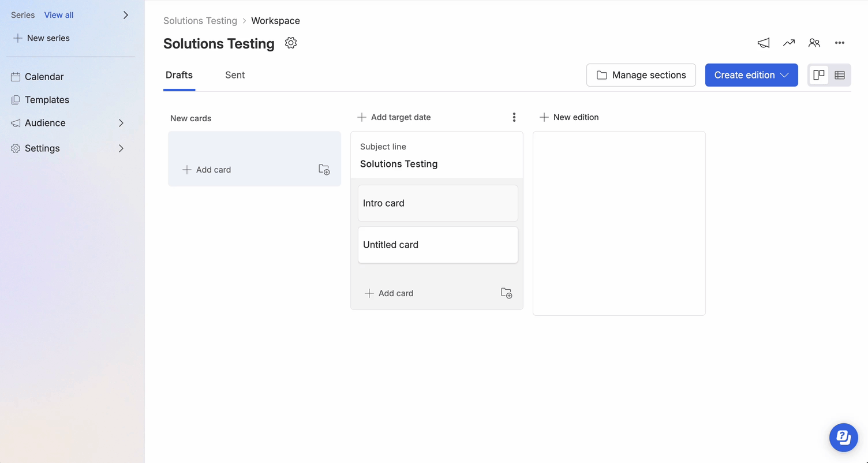Switch to board view layout
The width and height of the screenshot is (868, 463).
(x=818, y=75)
